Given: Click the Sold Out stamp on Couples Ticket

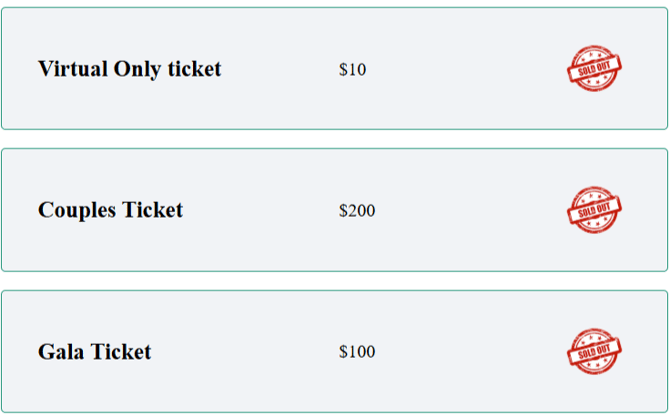Looking at the screenshot, I should coord(595,210).
